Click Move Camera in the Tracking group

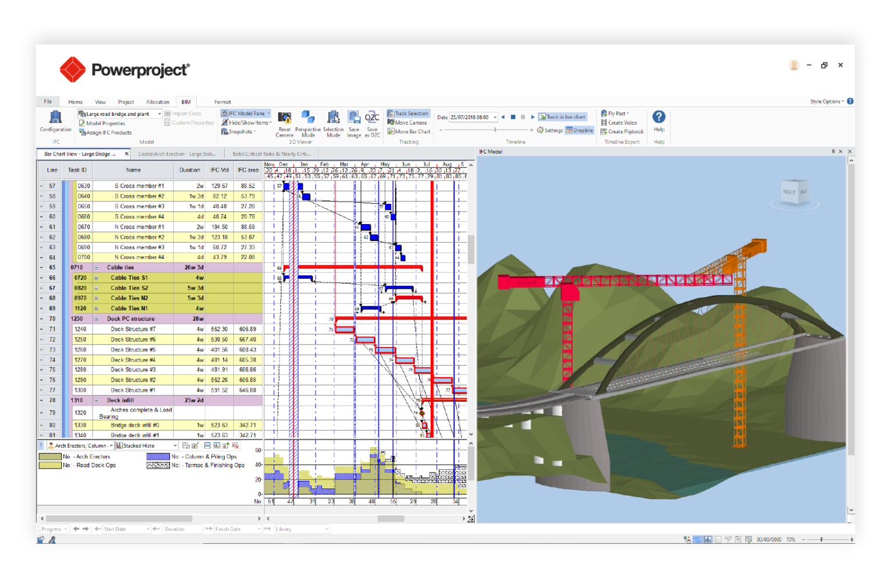click(x=408, y=122)
